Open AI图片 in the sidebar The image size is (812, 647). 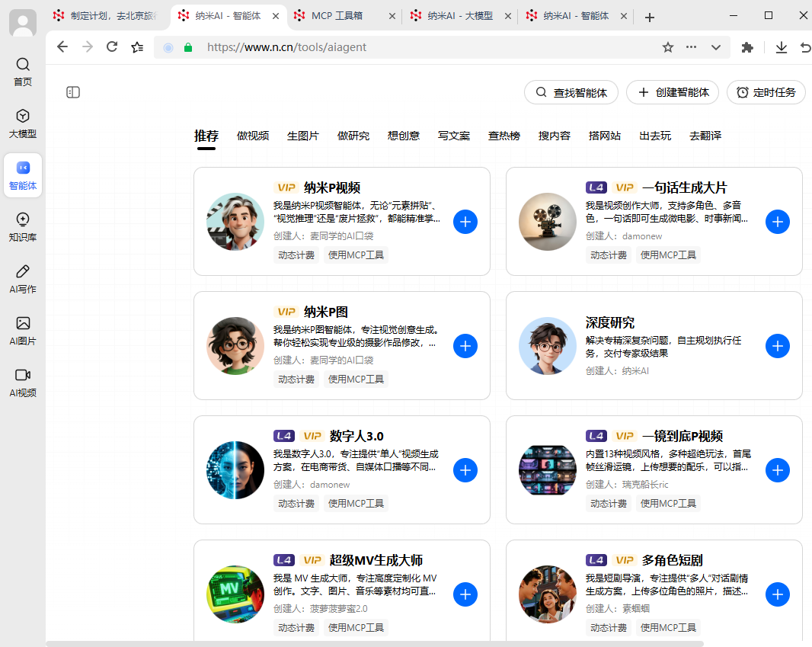coord(23,331)
